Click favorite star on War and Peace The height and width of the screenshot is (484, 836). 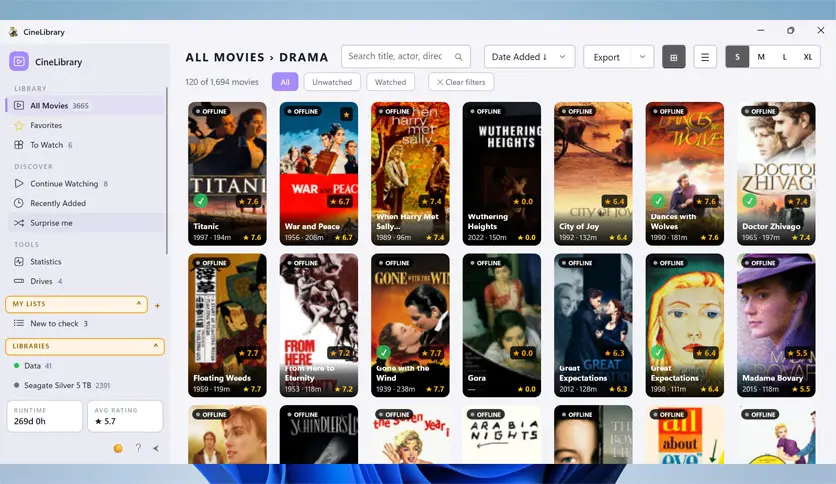[347, 114]
